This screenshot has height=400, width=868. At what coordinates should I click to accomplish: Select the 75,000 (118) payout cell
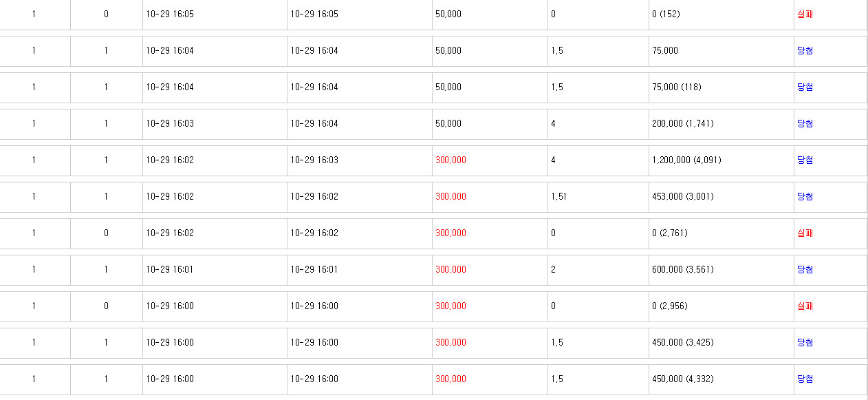(x=721, y=87)
